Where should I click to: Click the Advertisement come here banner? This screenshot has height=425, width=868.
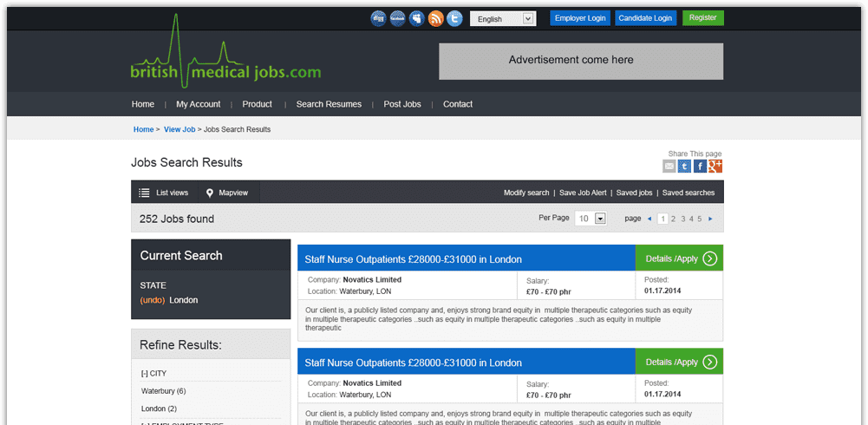[x=581, y=62]
